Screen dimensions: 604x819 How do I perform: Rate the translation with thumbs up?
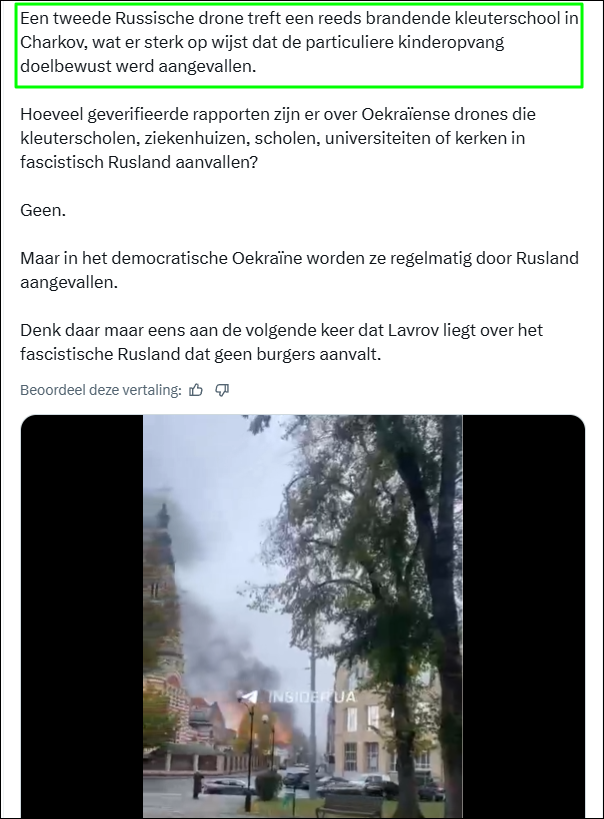196,390
